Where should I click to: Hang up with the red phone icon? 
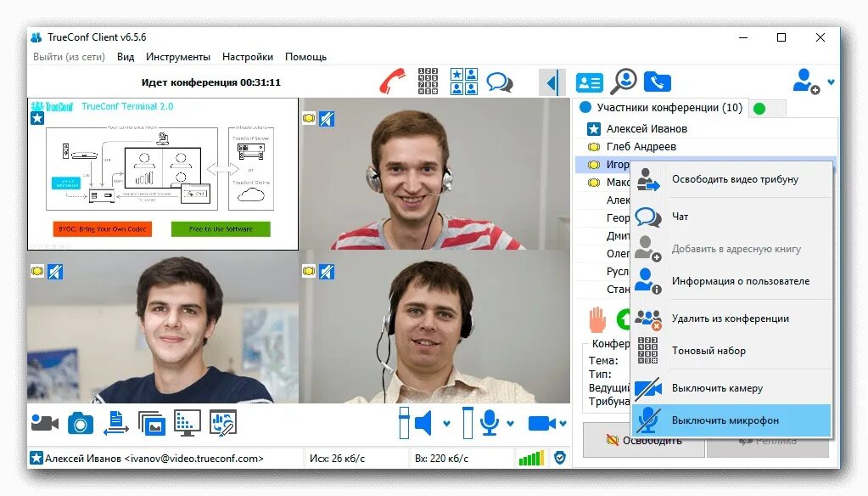click(393, 81)
